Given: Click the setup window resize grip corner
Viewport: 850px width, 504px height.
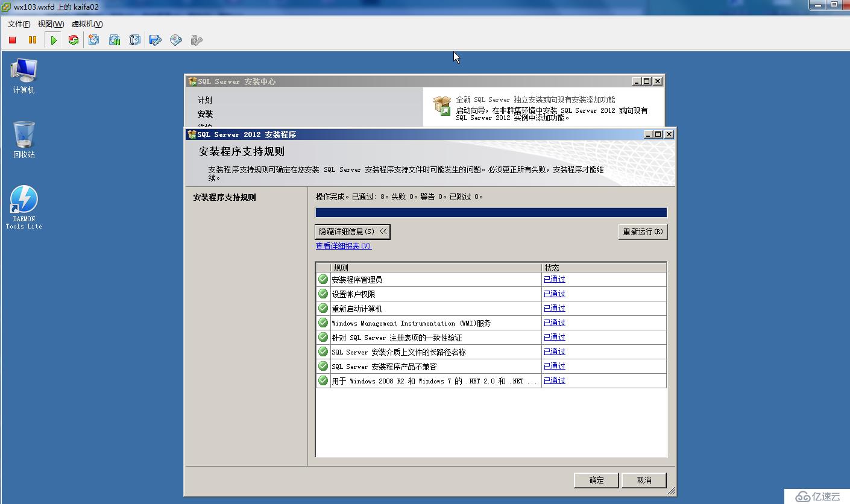Looking at the screenshot, I should 672,491.
